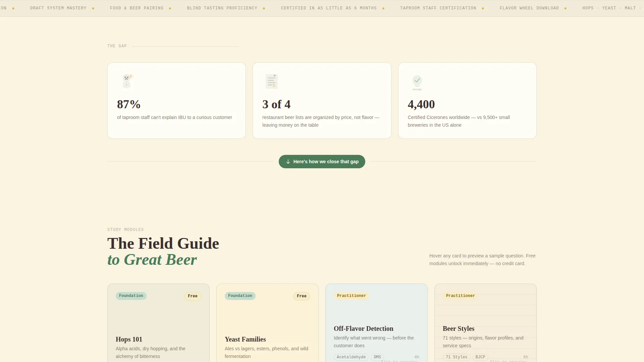Viewport: 644px width, 362px height.
Task: Click the '4,400' statistic
Action: point(421,104)
